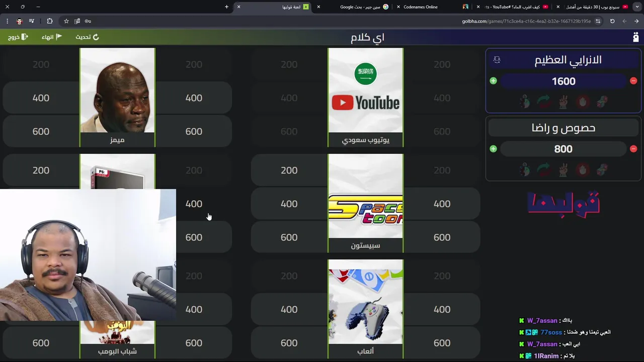644x362 pixels.
Task: Switch to the كيف اشرب الماء YouTube tab
Action: (513, 7)
